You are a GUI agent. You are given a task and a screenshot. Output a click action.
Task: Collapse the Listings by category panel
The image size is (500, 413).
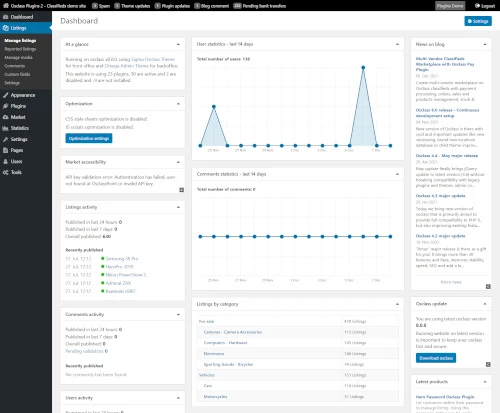coord(397,304)
